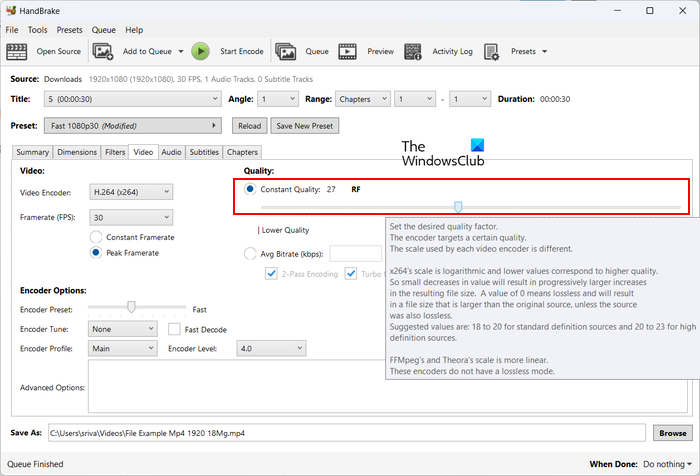Click the Constant Quality RF slider handle
This screenshot has width=700, height=476.
tap(458, 207)
